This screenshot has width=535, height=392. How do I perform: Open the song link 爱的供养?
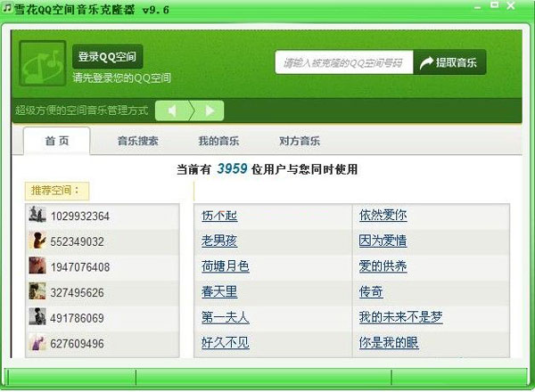pos(383,266)
